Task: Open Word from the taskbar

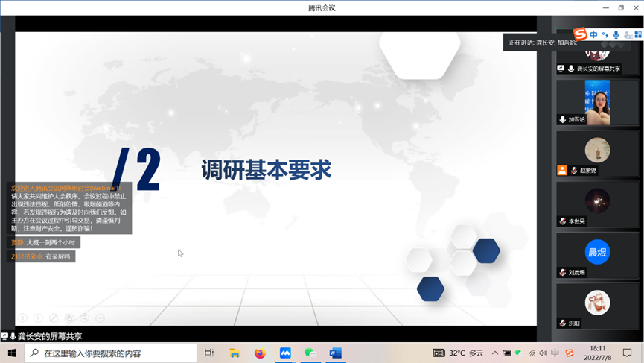Action: 336,353
